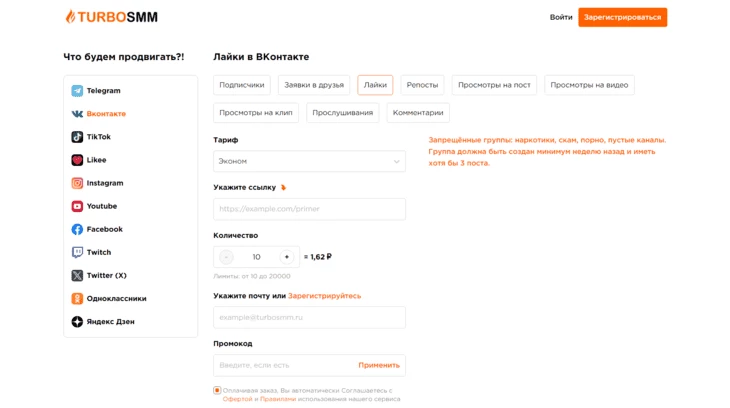Choose Одноклассники label in the sidebar

coord(116,299)
